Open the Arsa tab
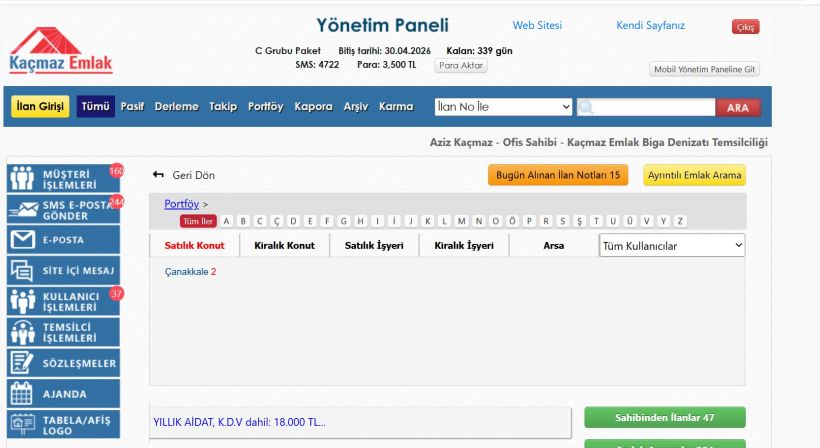Image resolution: width=820 pixels, height=448 pixels. (x=554, y=245)
